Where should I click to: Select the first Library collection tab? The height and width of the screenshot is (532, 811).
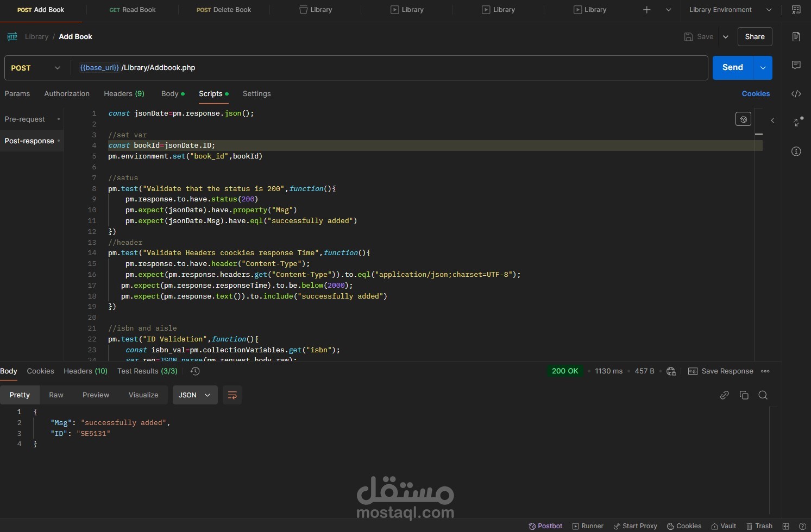coord(316,10)
